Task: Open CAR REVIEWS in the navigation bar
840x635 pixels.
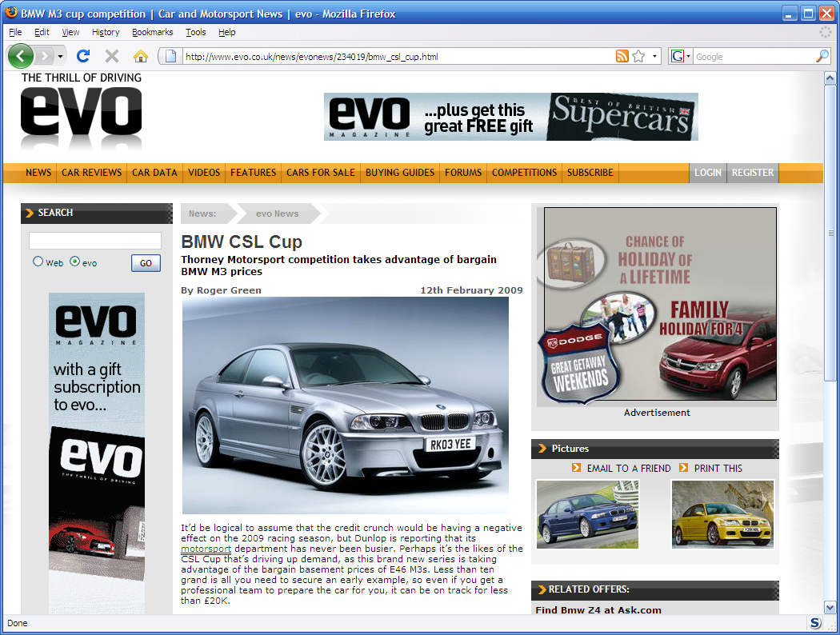Action: pos(92,173)
